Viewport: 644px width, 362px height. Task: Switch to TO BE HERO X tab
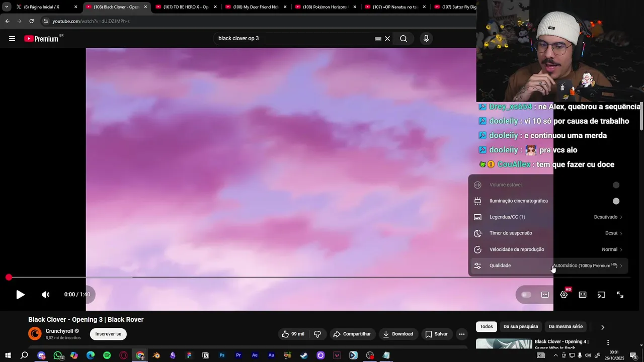point(185,7)
